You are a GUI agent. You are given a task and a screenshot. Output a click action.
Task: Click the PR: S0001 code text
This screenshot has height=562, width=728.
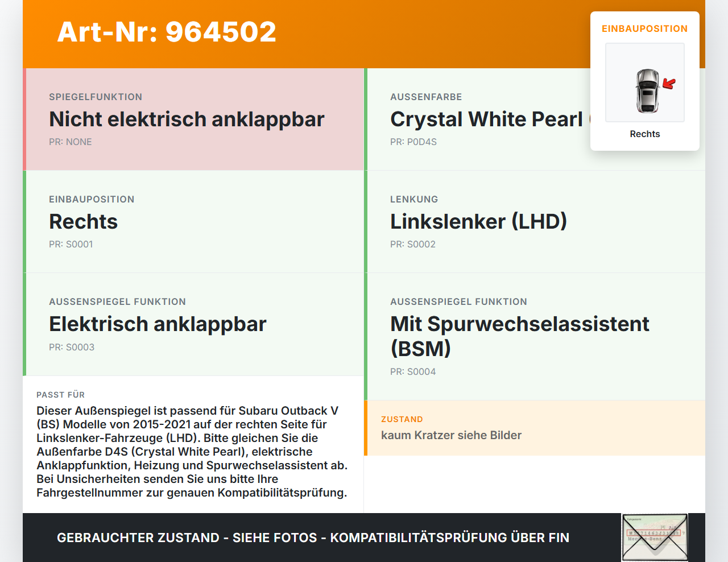pyautogui.click(x=71, y=244)
